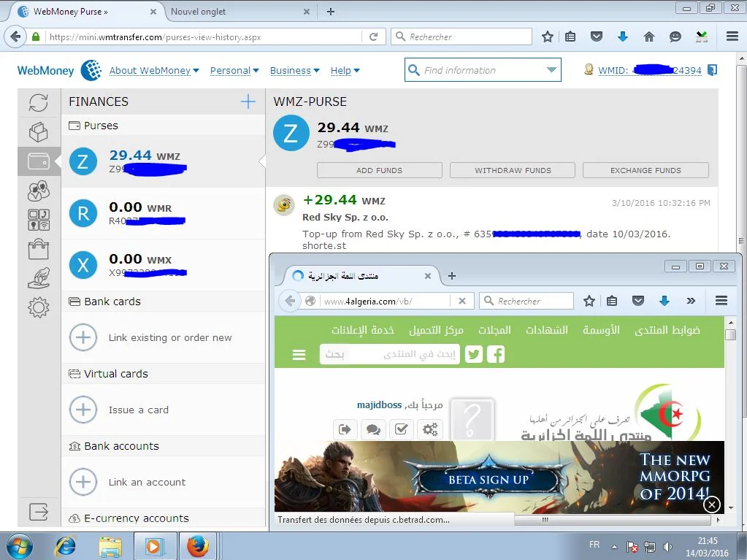Expand the About WebMoney dropdown menu
The height and width of the screenshot is (560, 747).
coord(154,71)
